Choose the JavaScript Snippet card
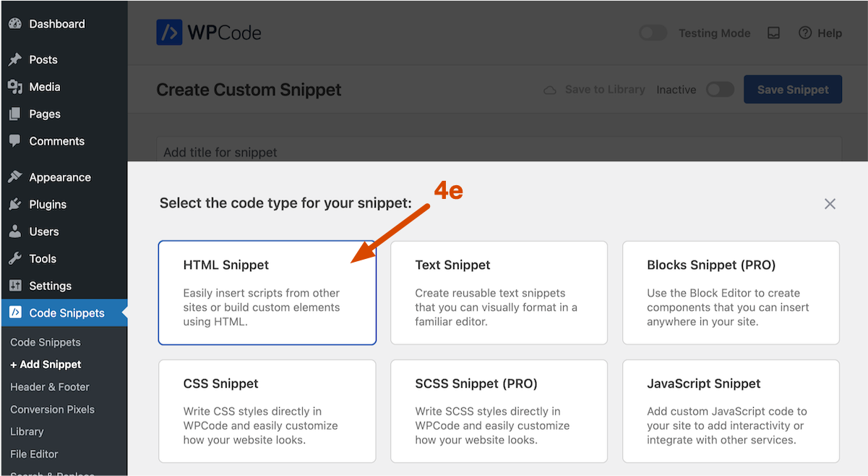Image resolution: width=868 pixels, height=476 pixels. [731, 411]
